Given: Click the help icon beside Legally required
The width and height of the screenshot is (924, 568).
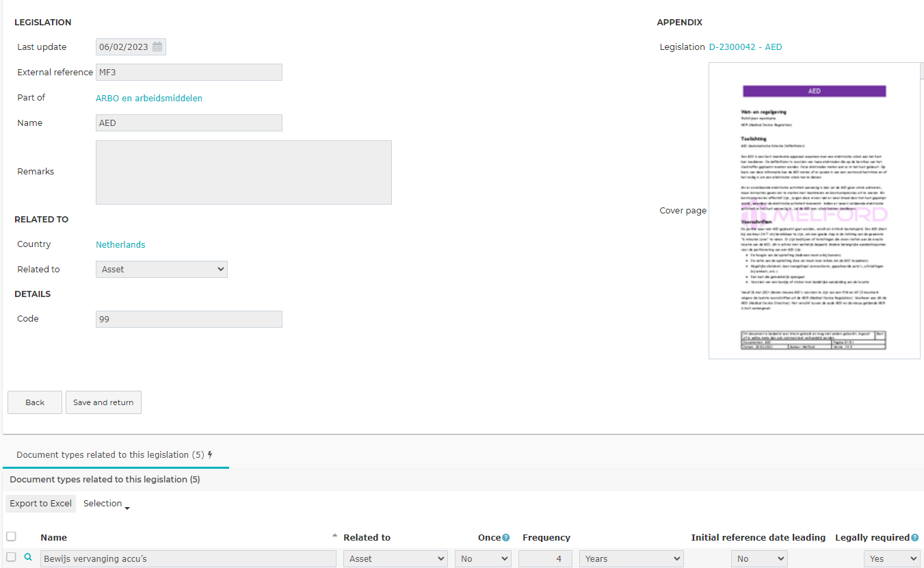Looking at the screenshot, I should (914, 538).
